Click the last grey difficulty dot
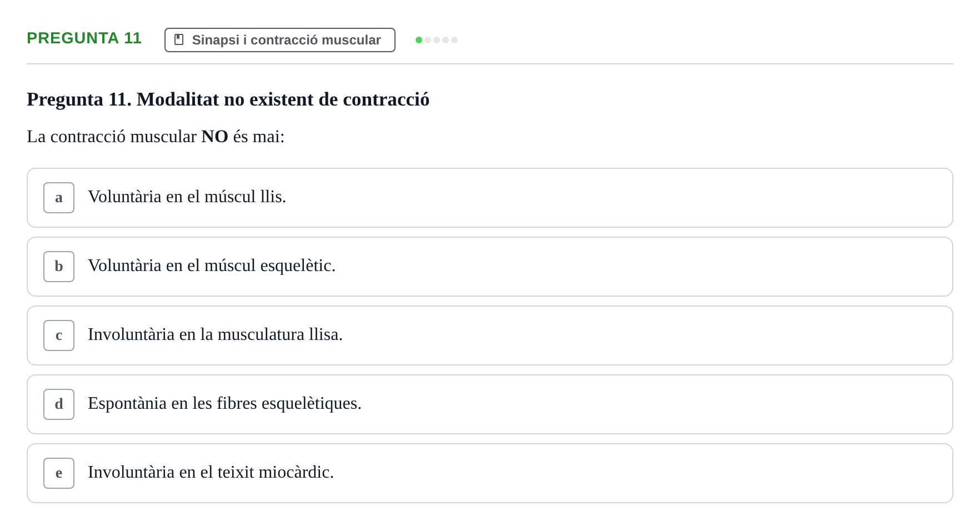The height and width of the screenshot is (531, 980). [454, 40]
